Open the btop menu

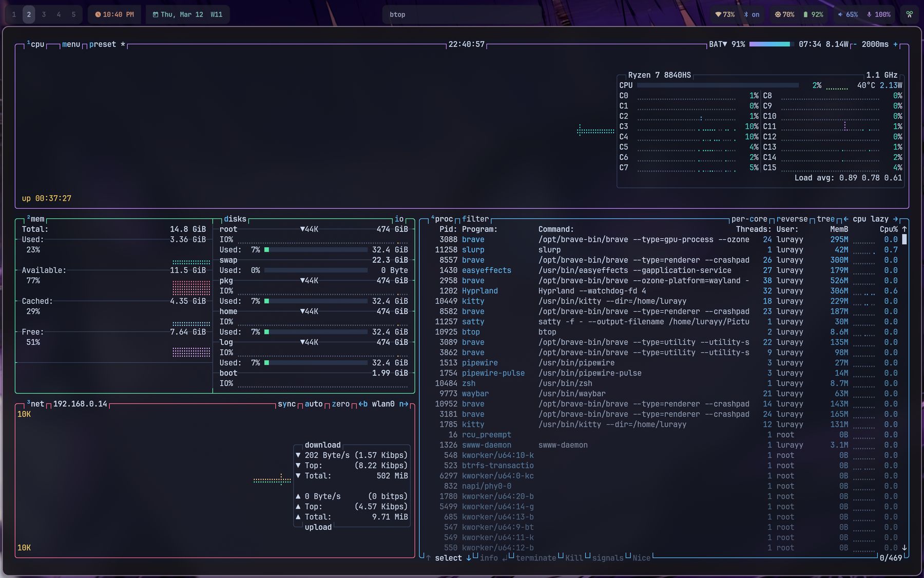click(71, 44)
